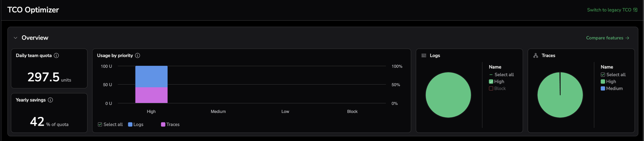This screenshot has width=644, height=141.
Task: Toggle Select all in Traces legend
Action: point(603,75)
